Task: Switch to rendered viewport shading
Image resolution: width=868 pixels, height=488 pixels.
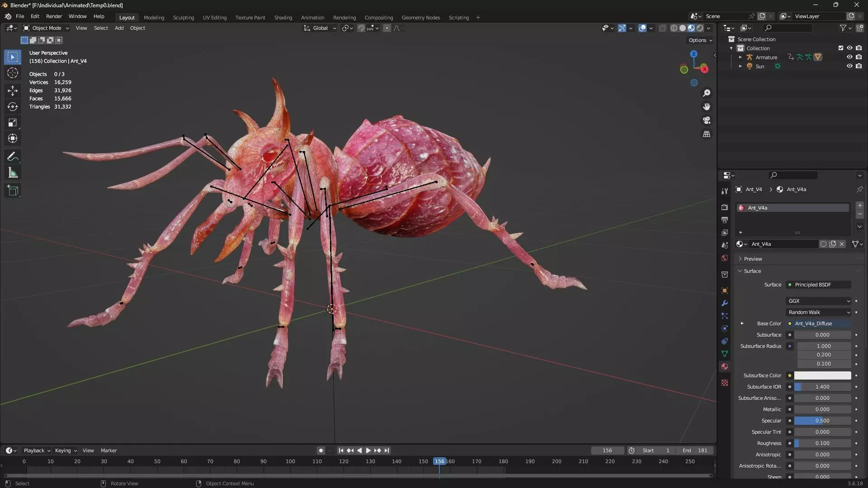Action: point(700,28)
